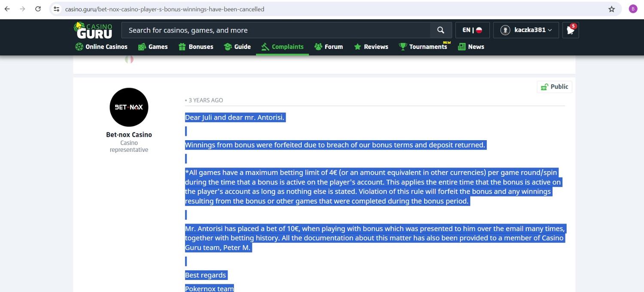Open the EN language selector

click(472, 30)
